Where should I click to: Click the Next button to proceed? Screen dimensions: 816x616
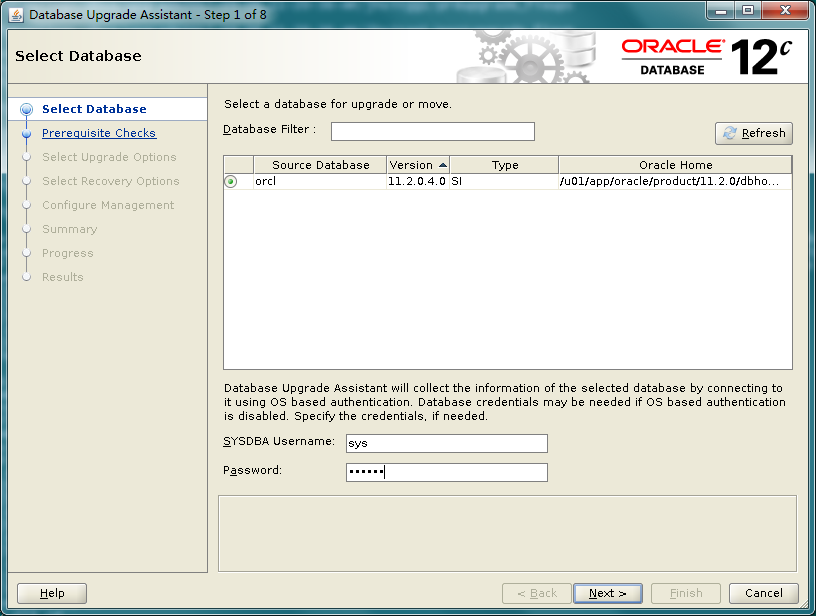[608, 592]
